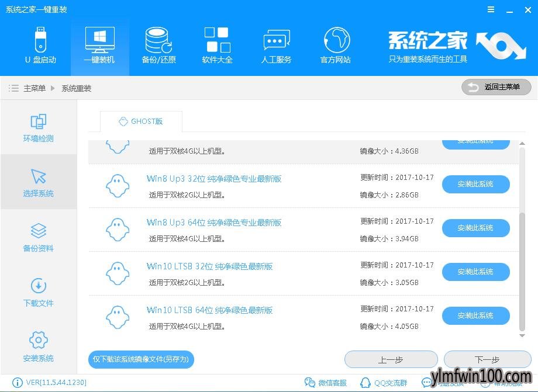Click the version info icon in status bar

point(17,383)
